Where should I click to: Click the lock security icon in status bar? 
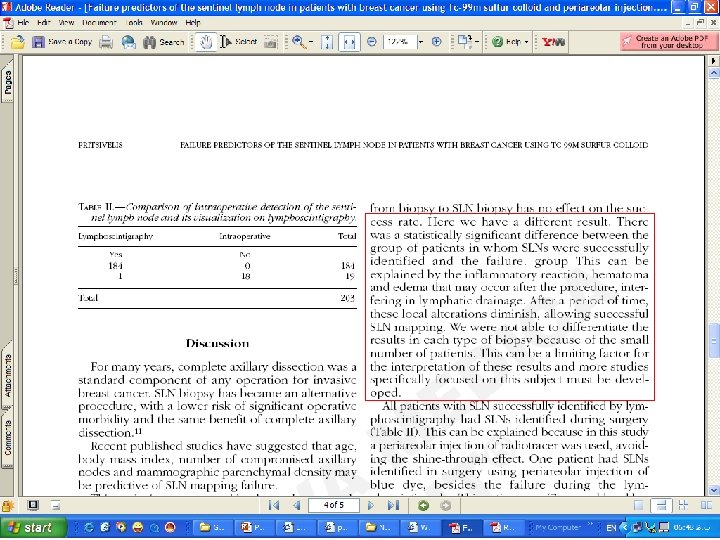(x=7, y=506)
